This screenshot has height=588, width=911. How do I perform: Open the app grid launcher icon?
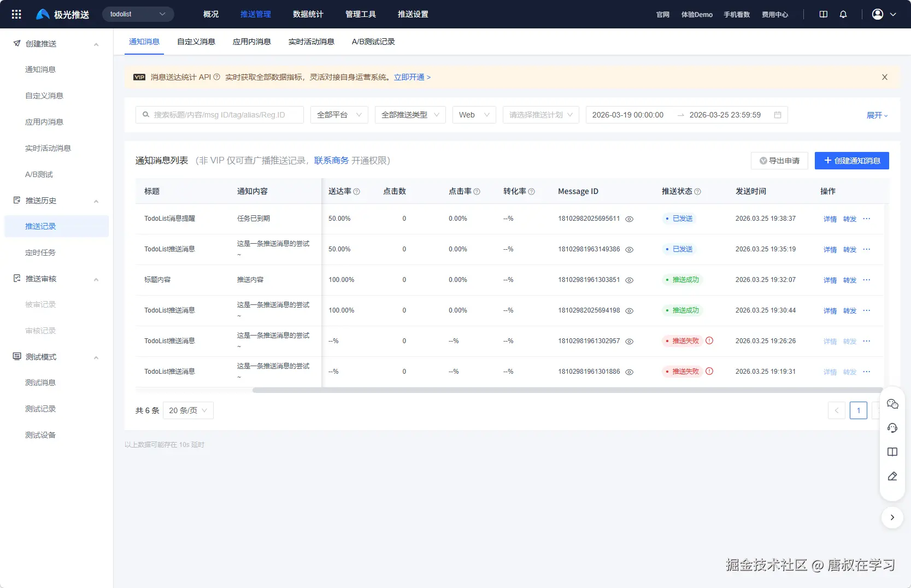click(16, 14)
